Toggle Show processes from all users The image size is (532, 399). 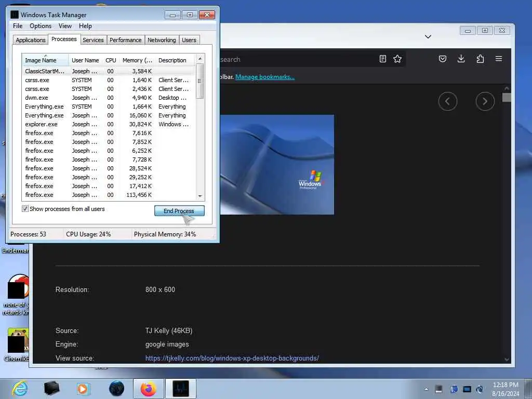pos(25,209)
